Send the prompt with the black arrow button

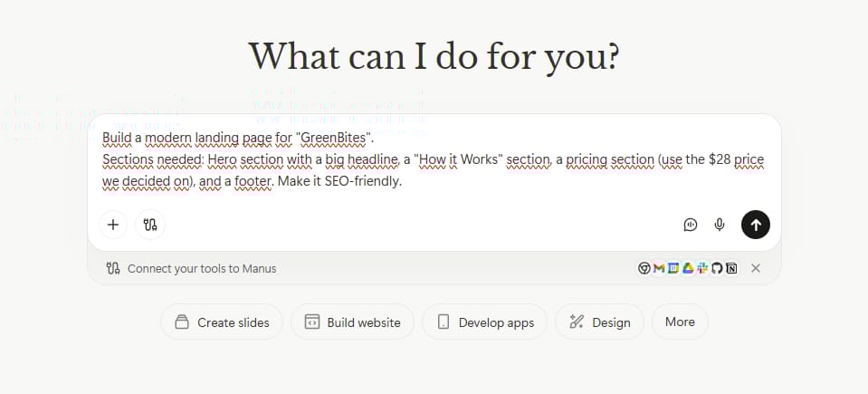(x=756, y=225)
